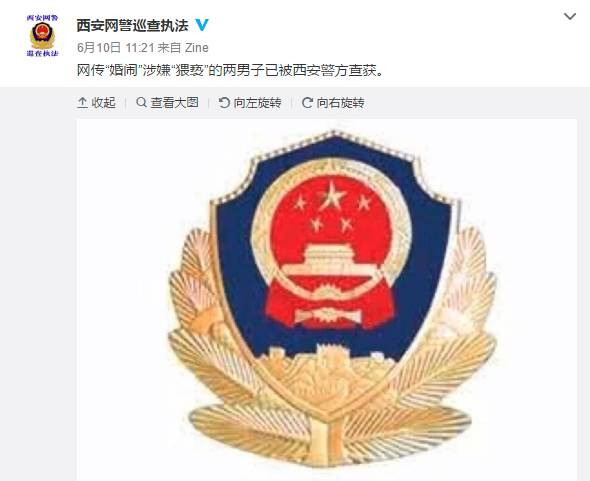Image resolution: width=590 pixels, height=481 pixels.
Task: Expand the post options chevron at top right
Action: click(x=570, y=17)
